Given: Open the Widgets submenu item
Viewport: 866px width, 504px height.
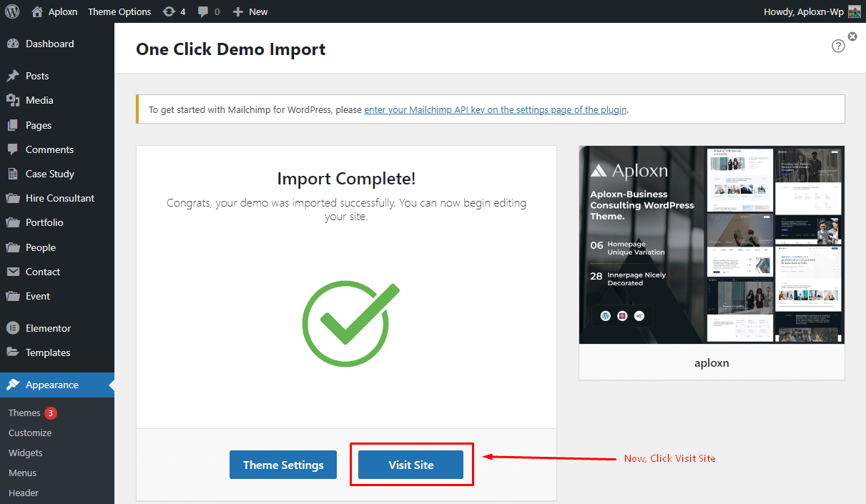Looking at the screenshot, I should point(26,453).
